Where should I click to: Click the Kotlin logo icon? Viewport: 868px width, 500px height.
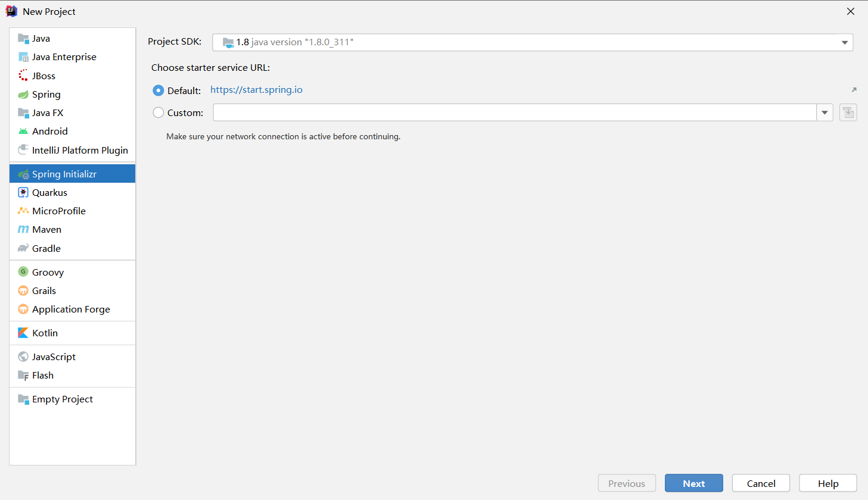pyautogui.click(x=23, y=333)
